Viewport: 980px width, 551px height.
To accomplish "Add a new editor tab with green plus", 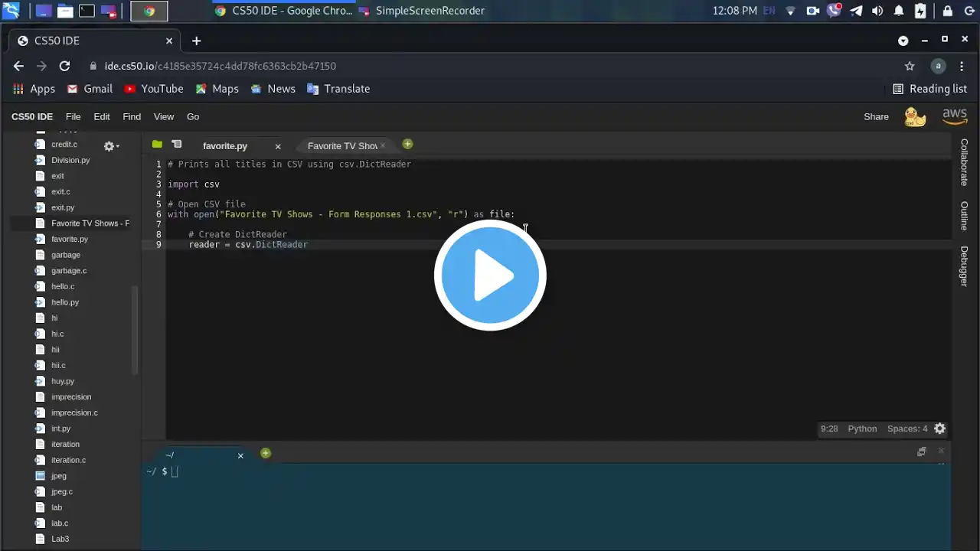I will point(407,144).
